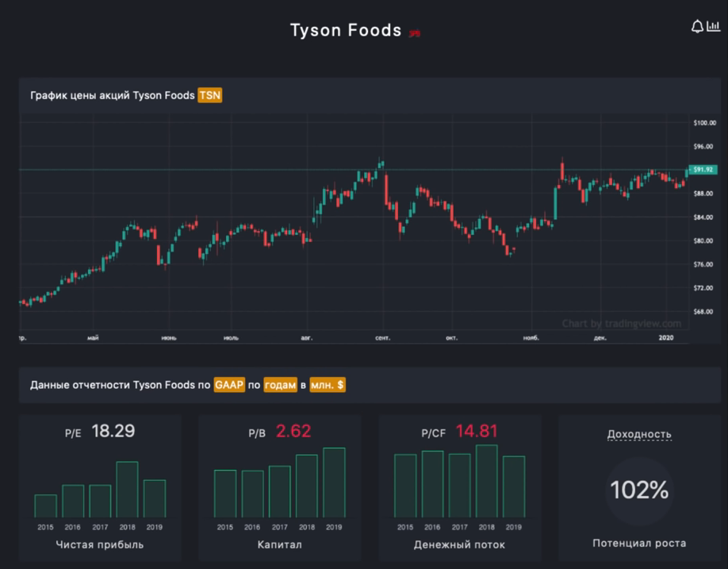This screenshot has height=569, width=728.
Task: Click the P/E value 18.29
Action: 113,431
